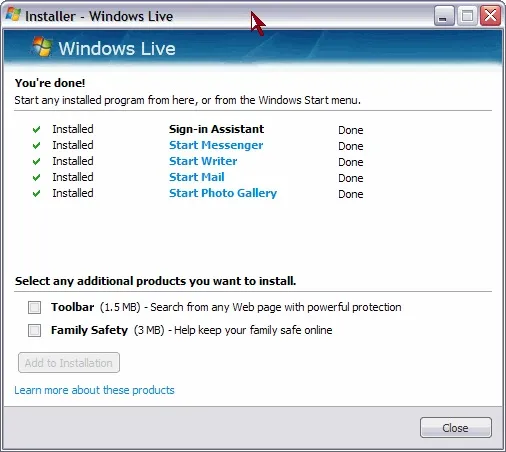Viewport: 506px width, 452px height.
Task: Open Start Writer link
Action: (203, 161)
